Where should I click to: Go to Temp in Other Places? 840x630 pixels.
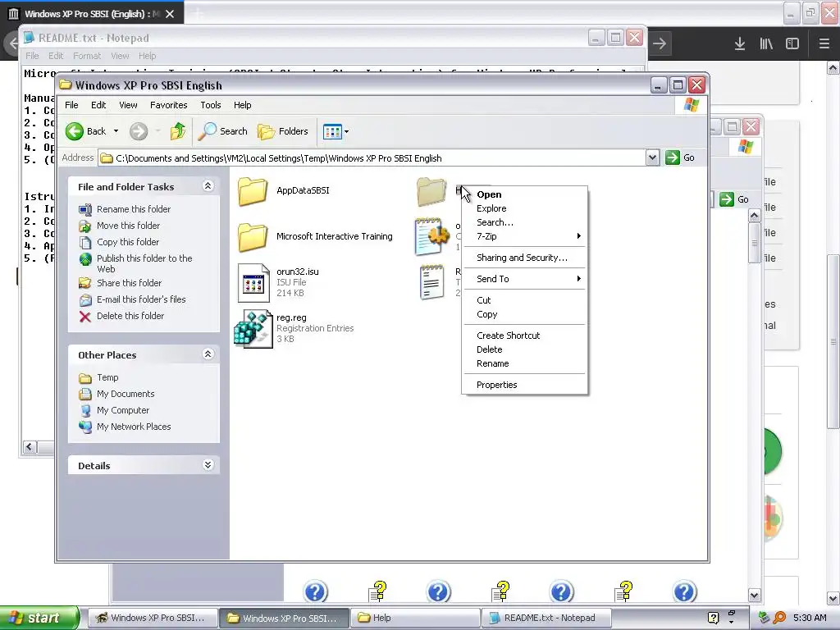click(107, 377)
